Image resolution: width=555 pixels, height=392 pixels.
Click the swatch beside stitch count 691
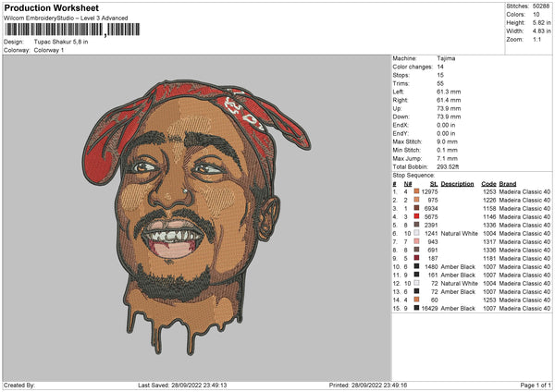(x=416, y=250)
